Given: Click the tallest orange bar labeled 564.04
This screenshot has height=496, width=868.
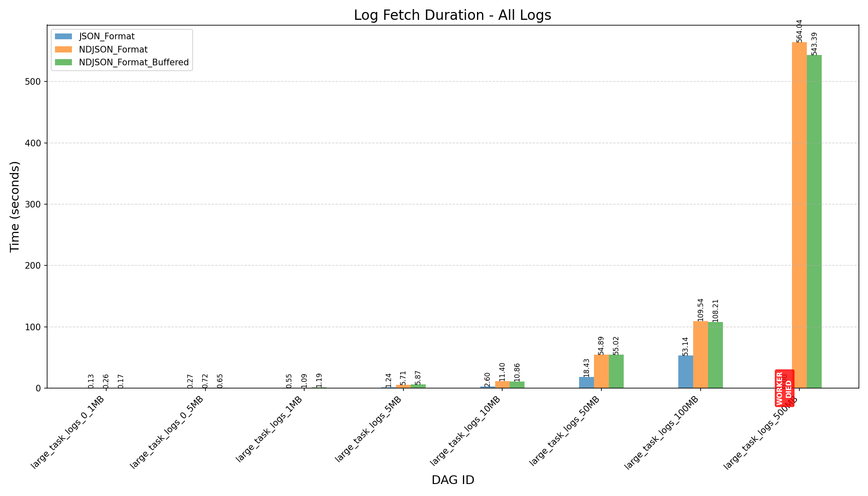Looking at the screenshot, I should pyautogui.click(x=799, y=215).
